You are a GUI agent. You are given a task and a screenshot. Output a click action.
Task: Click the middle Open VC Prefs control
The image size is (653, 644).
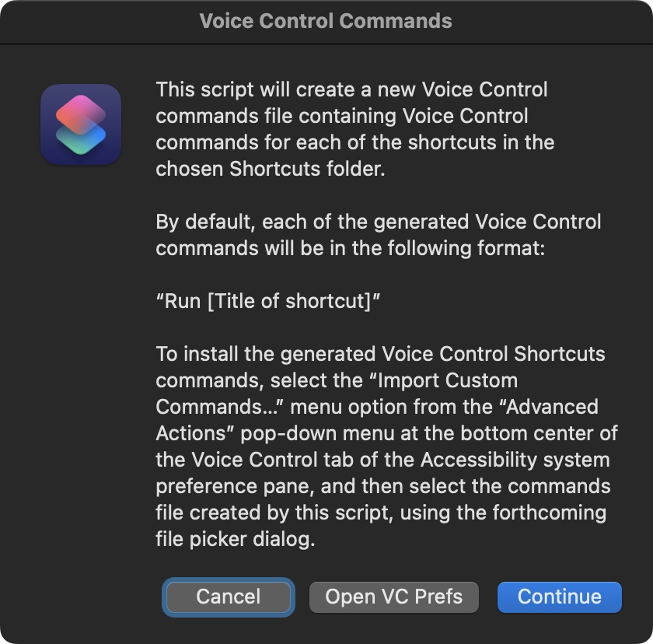tap(393, 597)
